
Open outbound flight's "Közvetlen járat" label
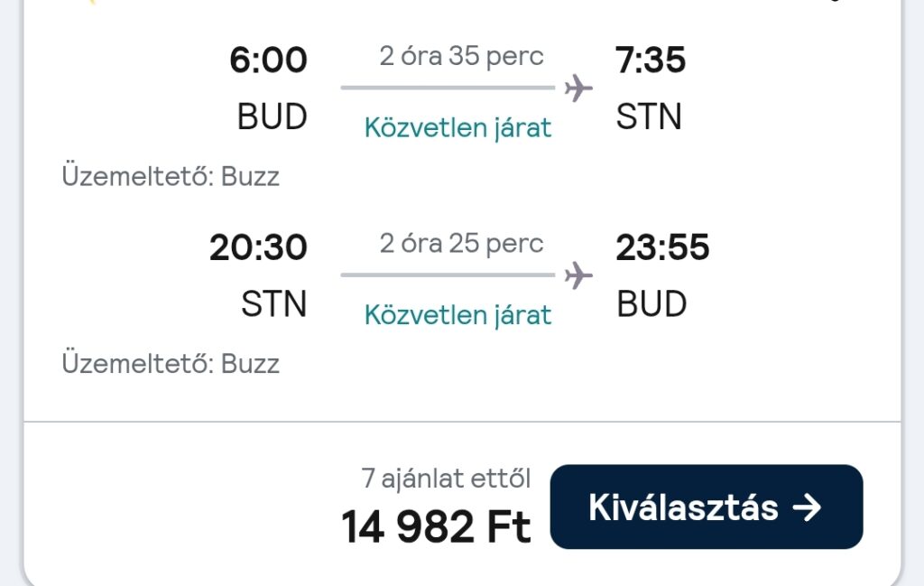click(457, 128)
